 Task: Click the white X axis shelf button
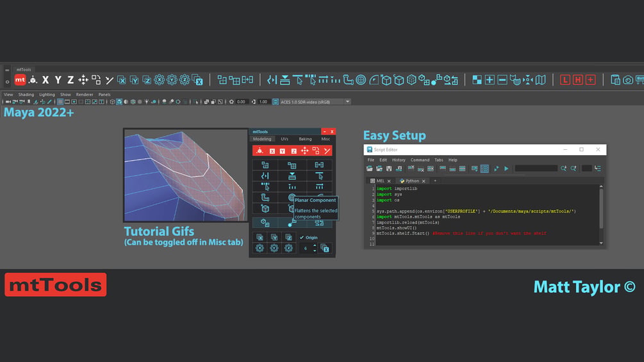45,80
